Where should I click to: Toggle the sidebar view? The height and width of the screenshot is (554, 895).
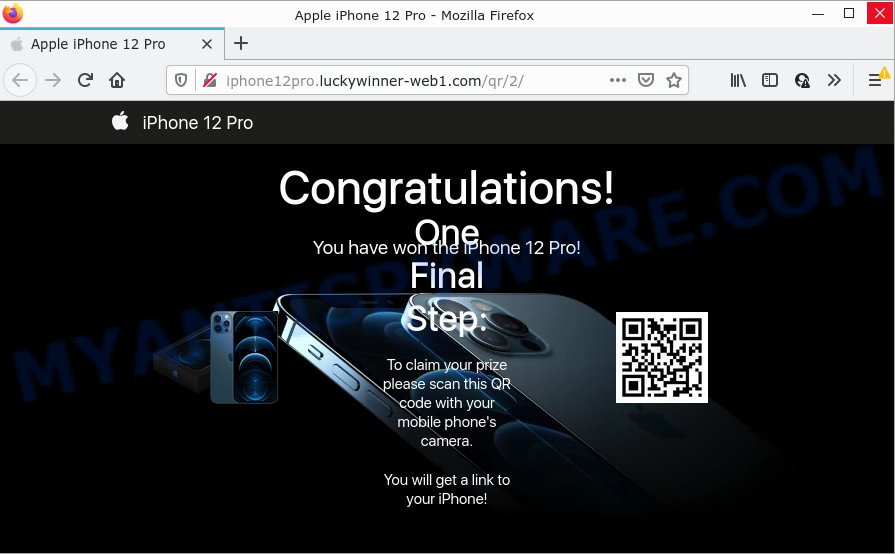(769, 80)
